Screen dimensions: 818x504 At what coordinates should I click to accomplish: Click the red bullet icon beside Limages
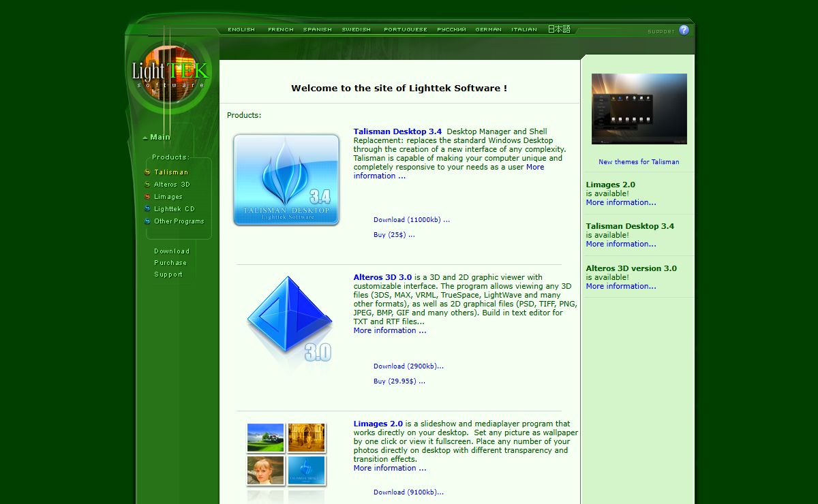147,197
